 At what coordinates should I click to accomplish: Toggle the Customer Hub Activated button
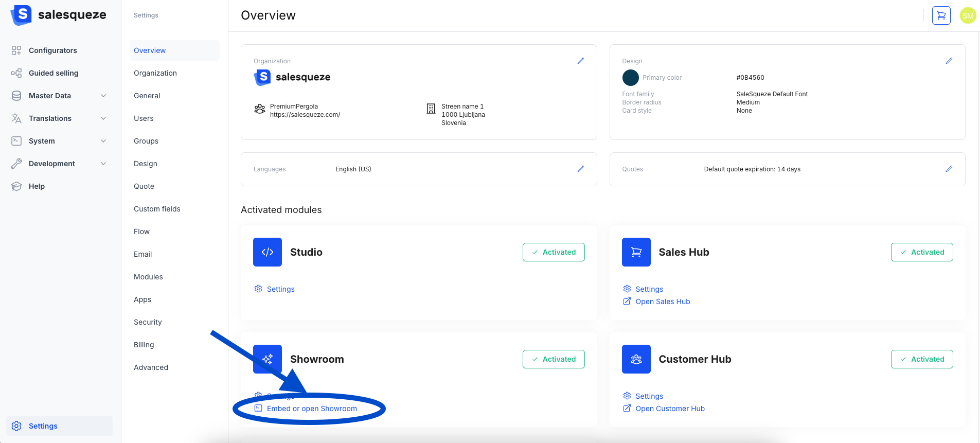tap(922, 359)
